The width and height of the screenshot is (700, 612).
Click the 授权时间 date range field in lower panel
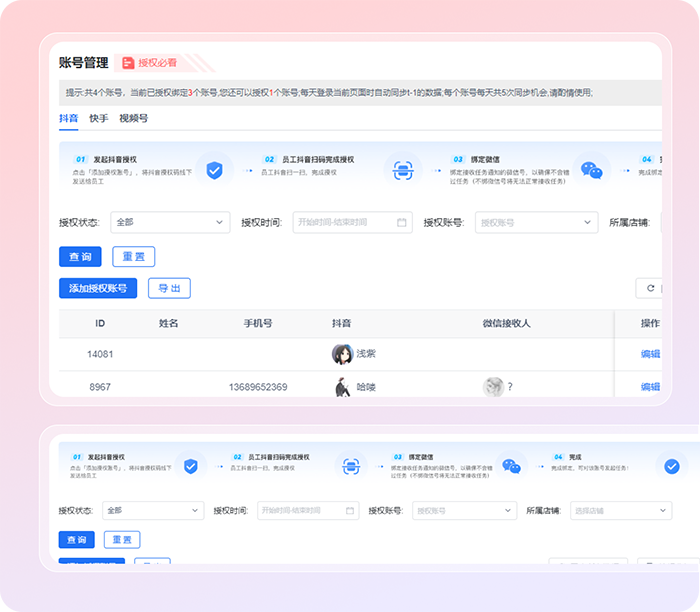307,510
